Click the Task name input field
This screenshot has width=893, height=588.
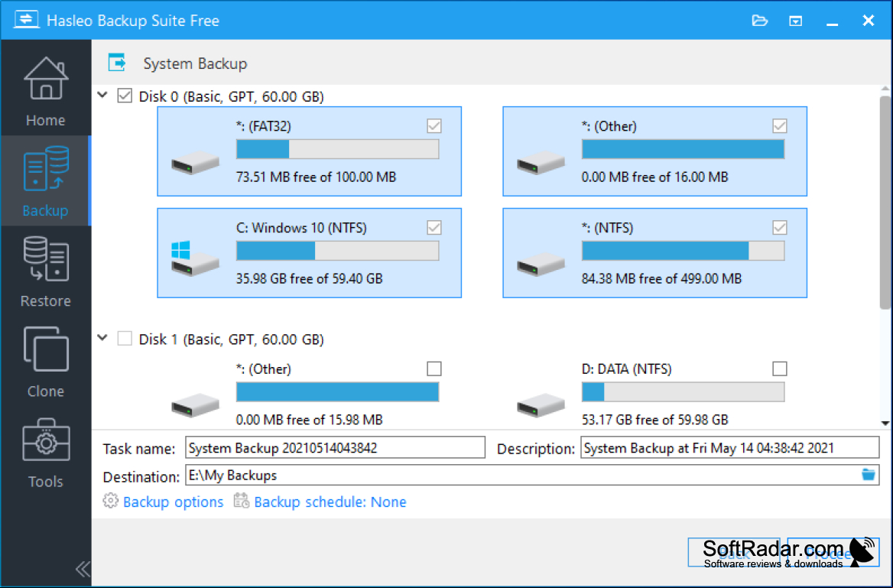click(336, 448)
